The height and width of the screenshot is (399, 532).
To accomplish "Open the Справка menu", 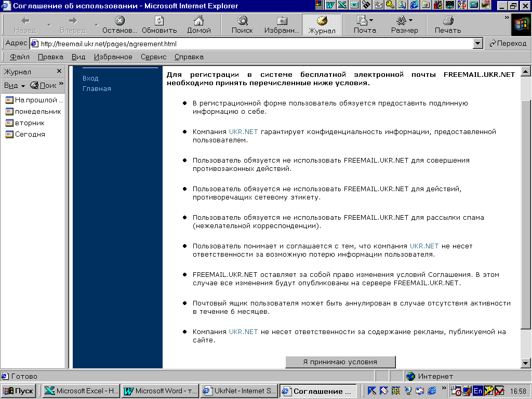I will [x=189, y=57].
